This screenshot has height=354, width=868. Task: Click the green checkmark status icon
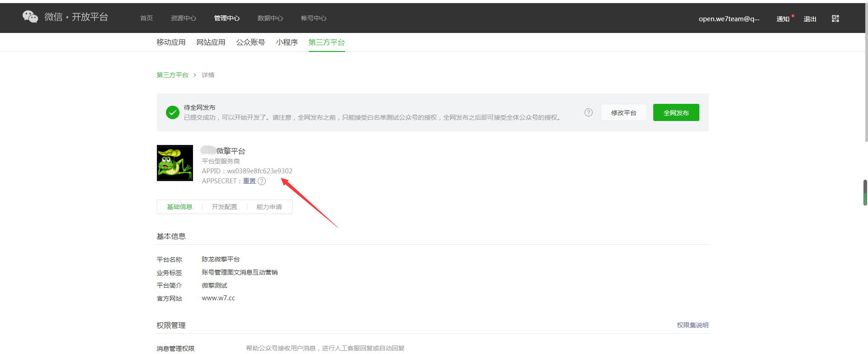[173, 112]
